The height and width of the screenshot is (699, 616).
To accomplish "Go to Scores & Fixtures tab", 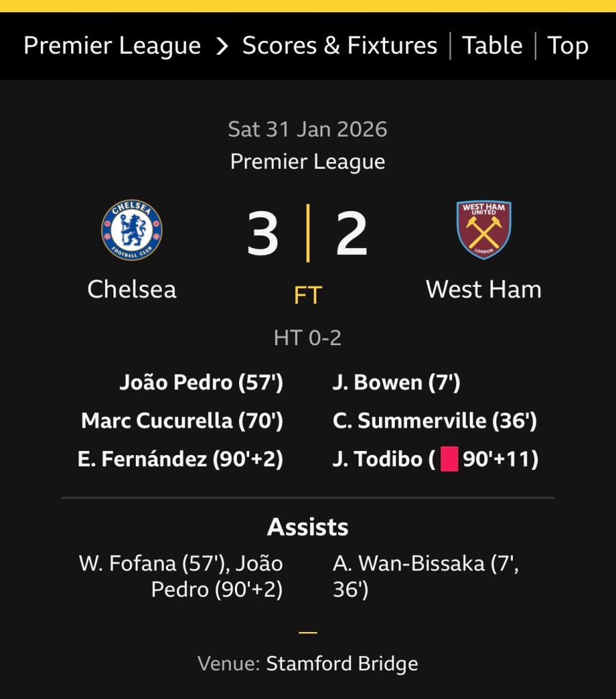I will [339, 46].
